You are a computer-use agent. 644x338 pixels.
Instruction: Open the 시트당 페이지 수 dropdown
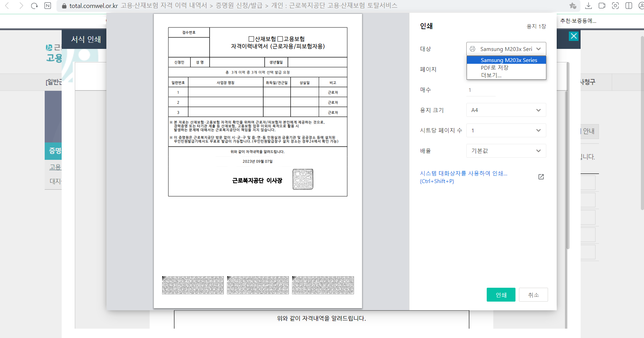point(506,130)
